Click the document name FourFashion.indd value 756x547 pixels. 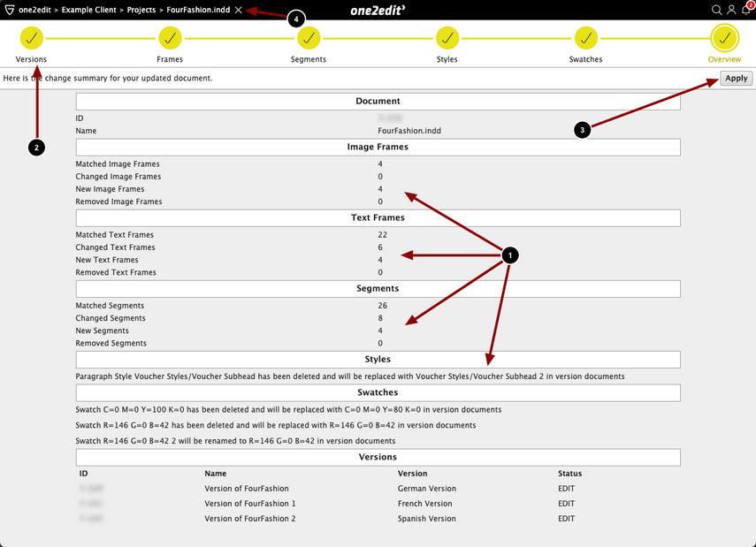409,131
